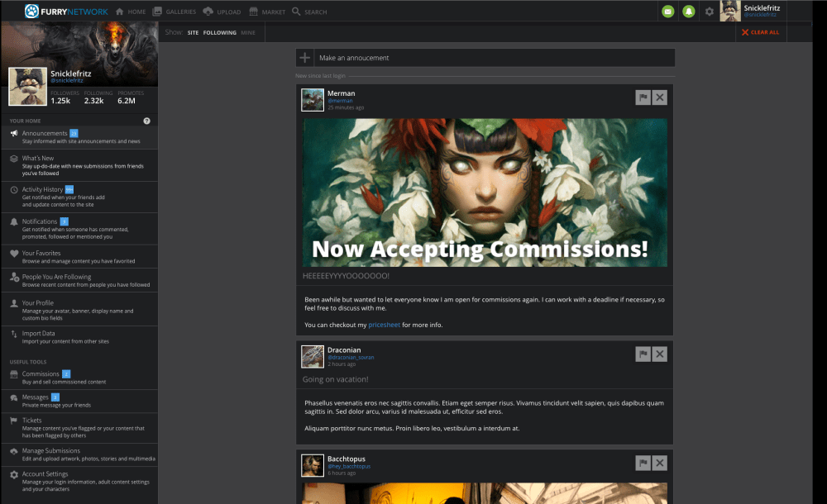Click the CLEAR ALL button
The height and width of the screenshot is (504, 827).
760,31
